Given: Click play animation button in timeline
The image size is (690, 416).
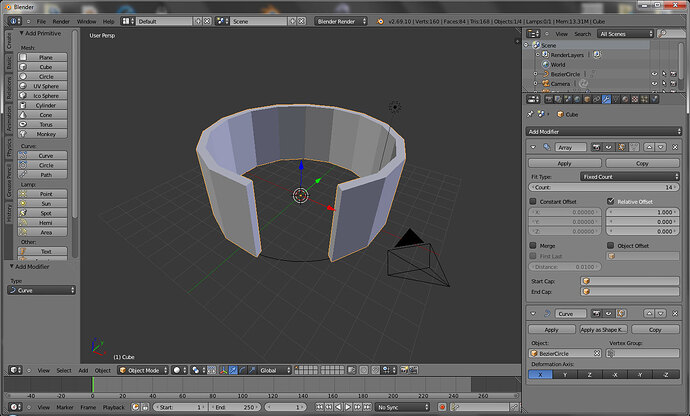Looking at the screenshot, I should (x=348, y=407).
